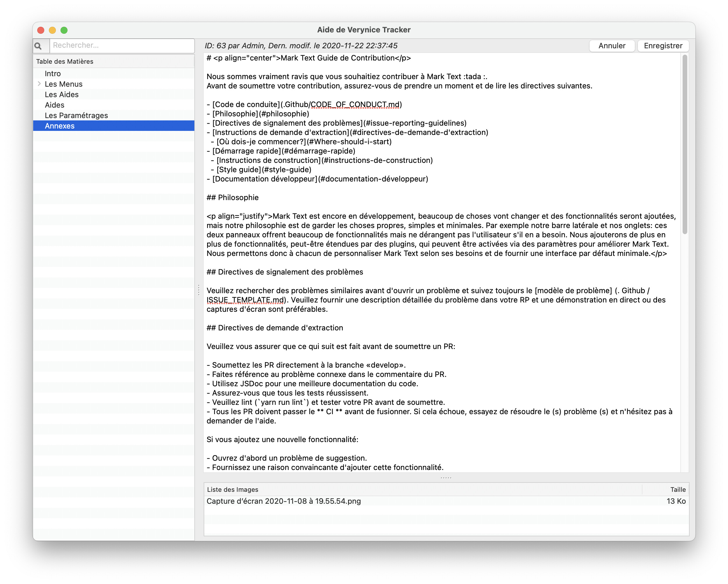This screenshot has height=584, width=728.
Task: Click the Mark Text Guide de Contribution title line
Action: coord(309,58)
